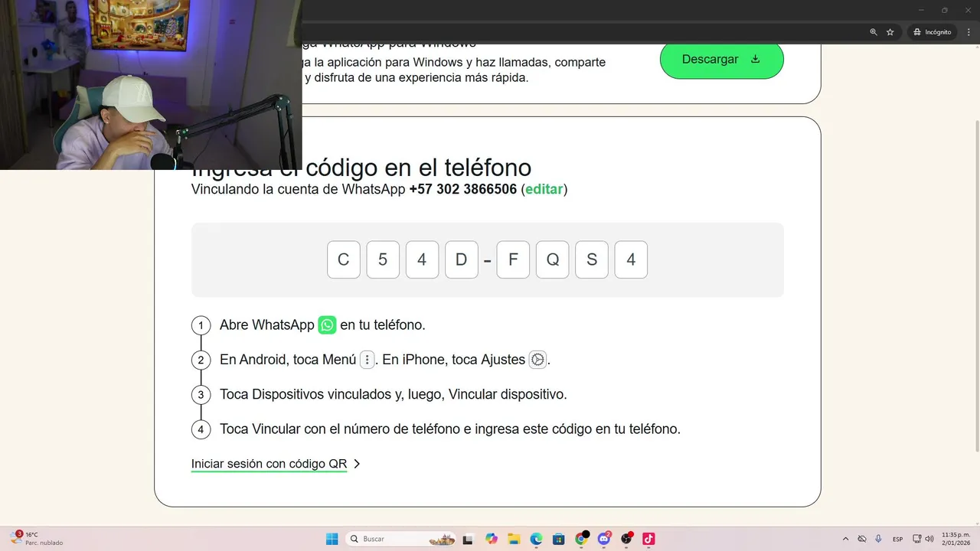The width and height of the screenshot is (980, 551).
Task: Click the Android three-dot Menú icon in step 2
Action: [367, 360]
